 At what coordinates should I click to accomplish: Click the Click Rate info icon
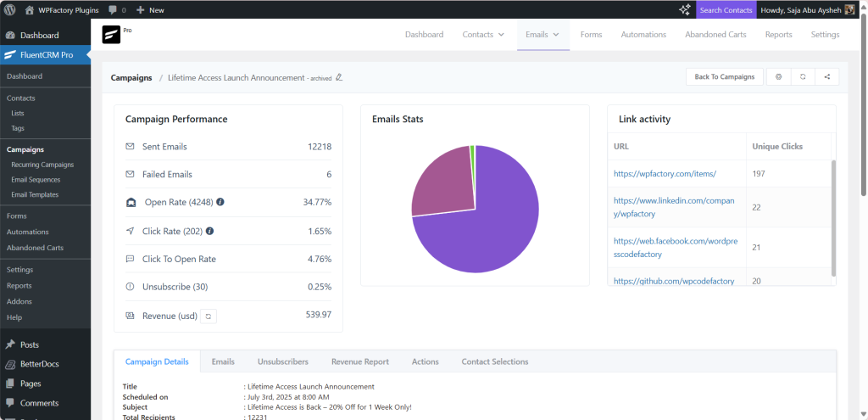pyautogui.click(x=210, y=231)
